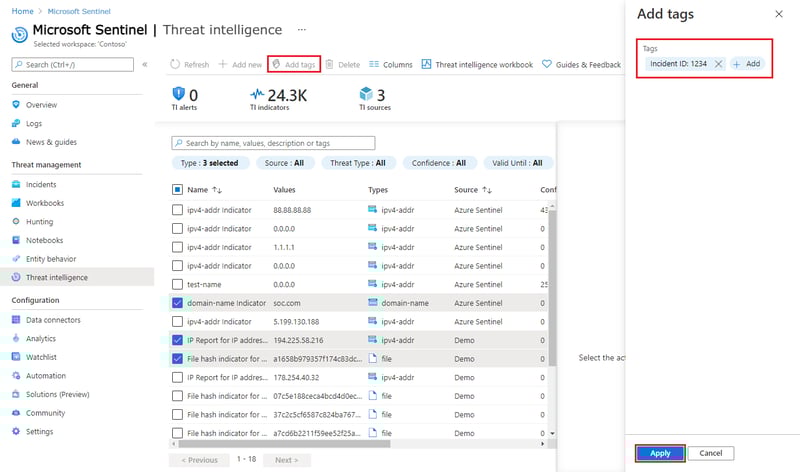Image resolution: width=800 pixels, height=472 pixels.
Task: Click the search by name, values, tags field
Action: tap(273, 143)
